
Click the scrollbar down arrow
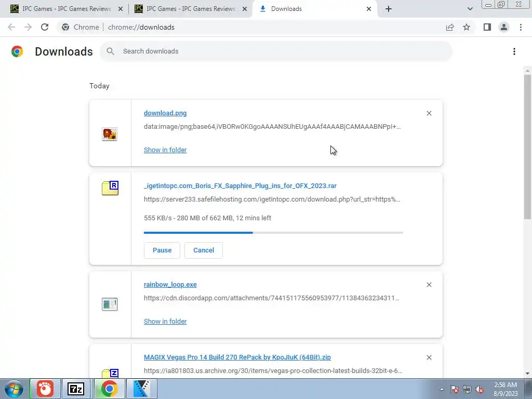527,374
